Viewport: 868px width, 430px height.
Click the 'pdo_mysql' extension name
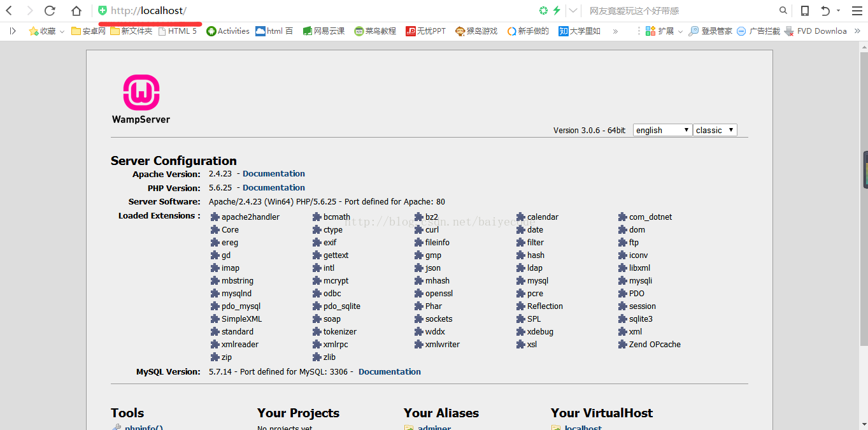241,306
